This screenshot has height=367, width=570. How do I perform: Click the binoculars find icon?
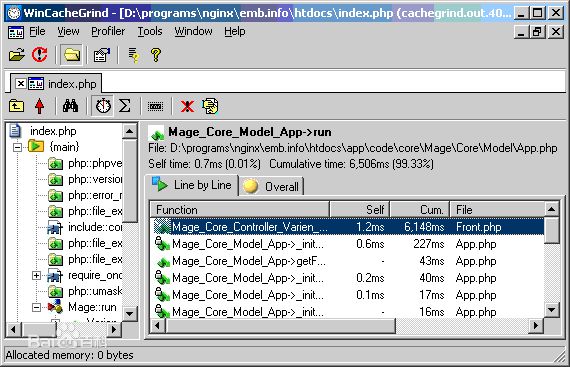tap(70, 106)
